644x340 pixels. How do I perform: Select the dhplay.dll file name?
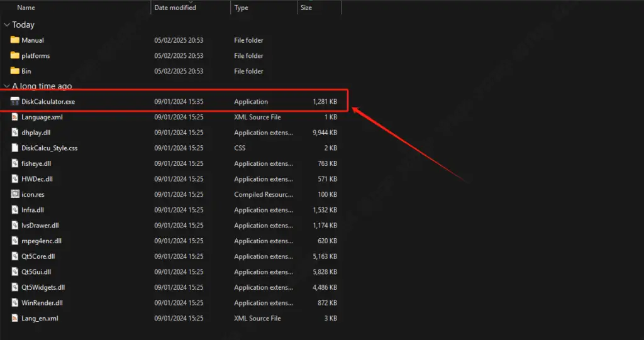point(36,133)
